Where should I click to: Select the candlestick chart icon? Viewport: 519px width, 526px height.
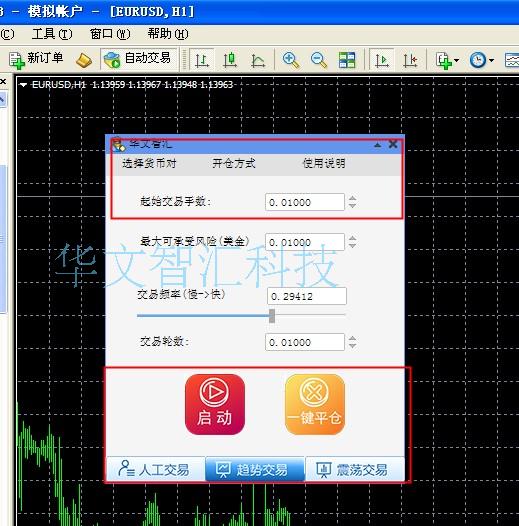coord(230,60)
